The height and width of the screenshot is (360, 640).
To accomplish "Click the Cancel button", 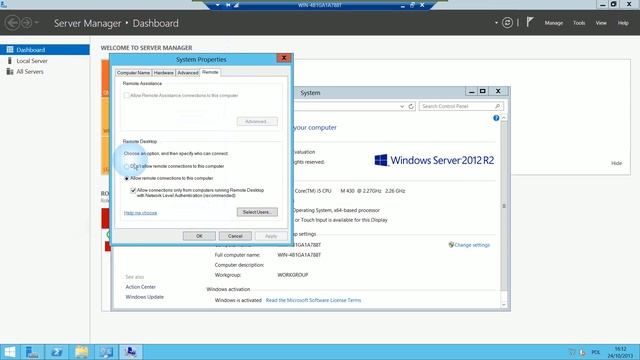I will (x=235, y=236).
